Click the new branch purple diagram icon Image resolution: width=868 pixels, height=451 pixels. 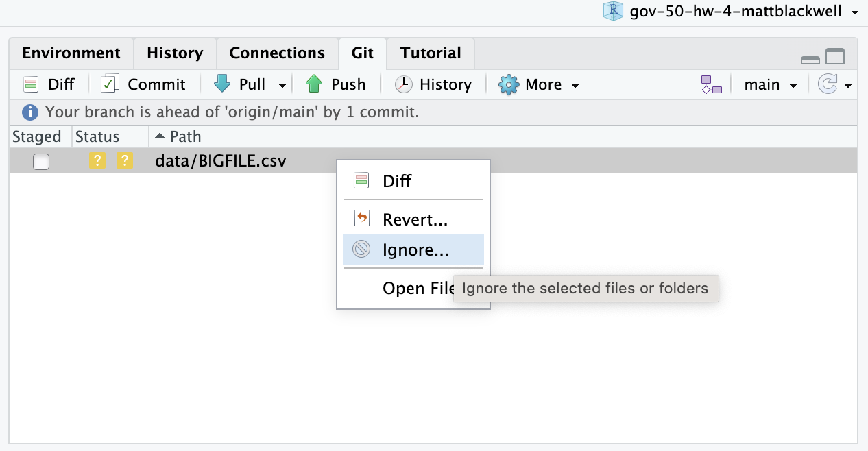coord(711,84)
